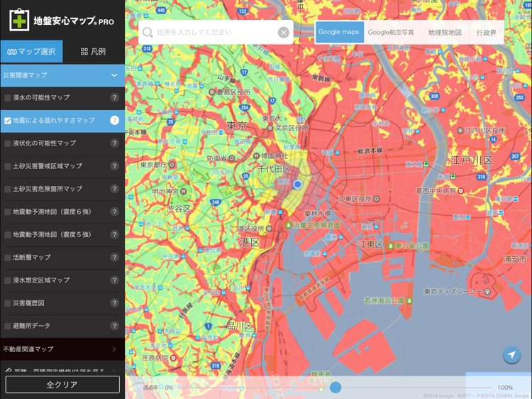Click the 江東区役所 marker on map
The height and width of the screenshot is (399, 532).
[x=376, y=199]
